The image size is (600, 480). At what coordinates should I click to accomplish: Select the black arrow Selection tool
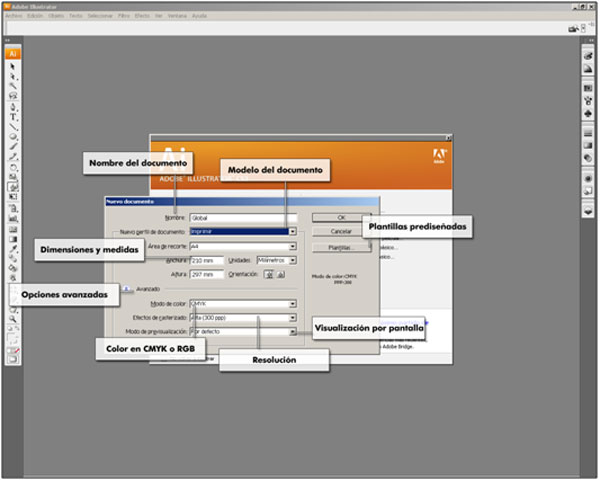point(13,66)
